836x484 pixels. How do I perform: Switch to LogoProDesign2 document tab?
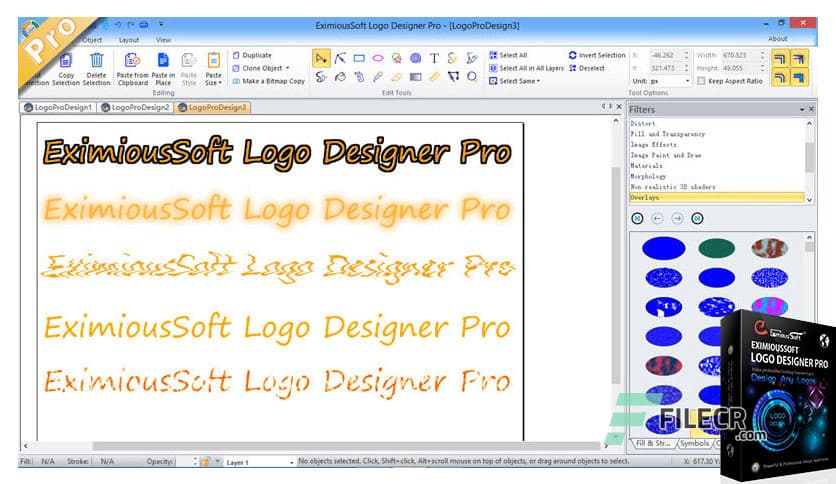tap(135, 108)
